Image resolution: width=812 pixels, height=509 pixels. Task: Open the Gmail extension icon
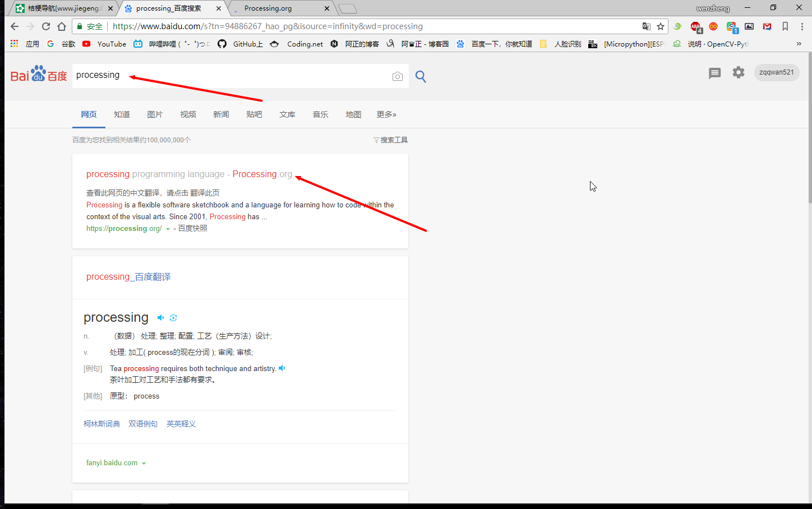767,26
